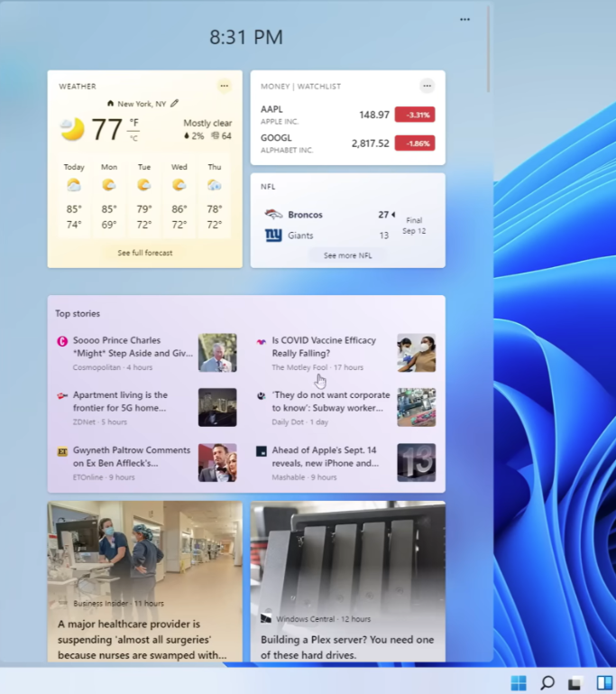Click the Giants NY team logo
Viewport: 616px width, 694px height.
coord(273,235)
